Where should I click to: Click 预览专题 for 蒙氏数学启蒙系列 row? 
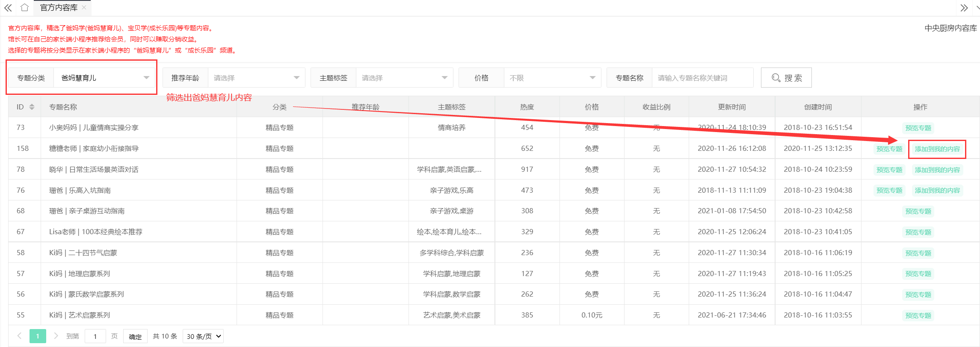point(918,294)
